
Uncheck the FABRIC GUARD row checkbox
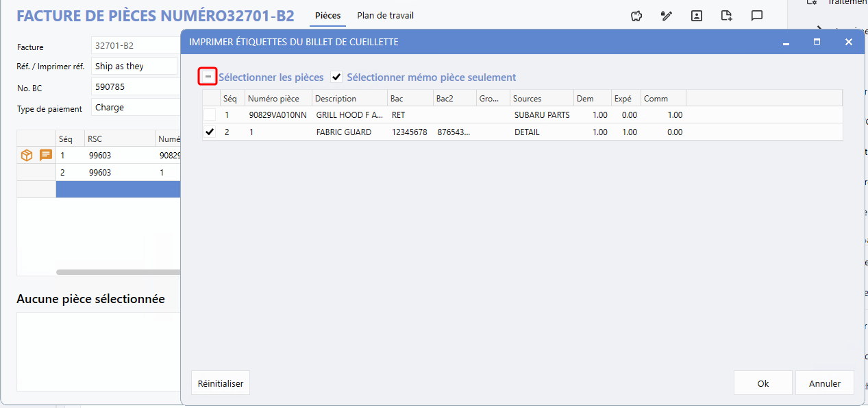click(x=210, y=132)
